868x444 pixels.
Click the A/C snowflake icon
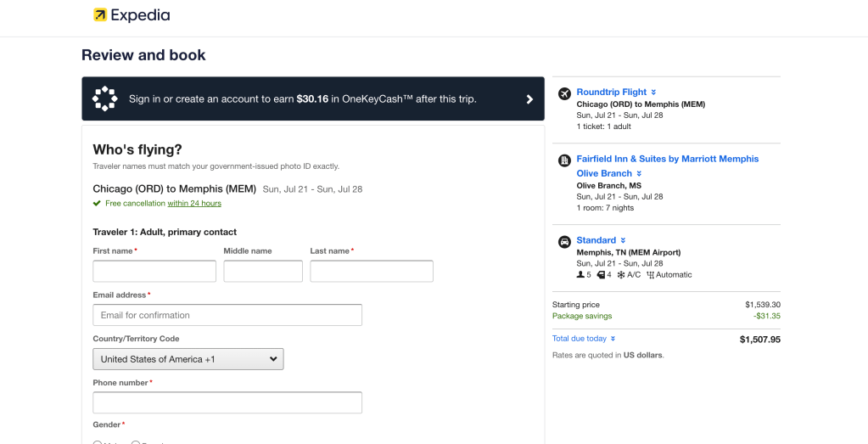[x=621, y=275]
